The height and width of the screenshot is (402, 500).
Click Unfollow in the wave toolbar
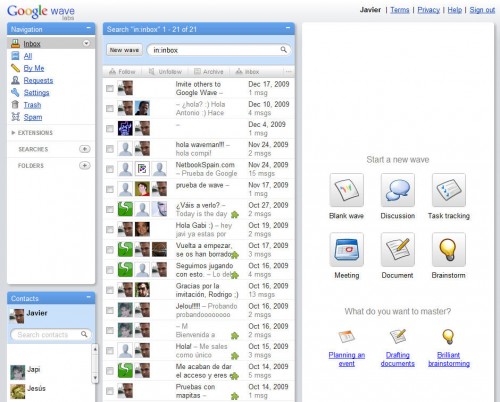(165, 72)
